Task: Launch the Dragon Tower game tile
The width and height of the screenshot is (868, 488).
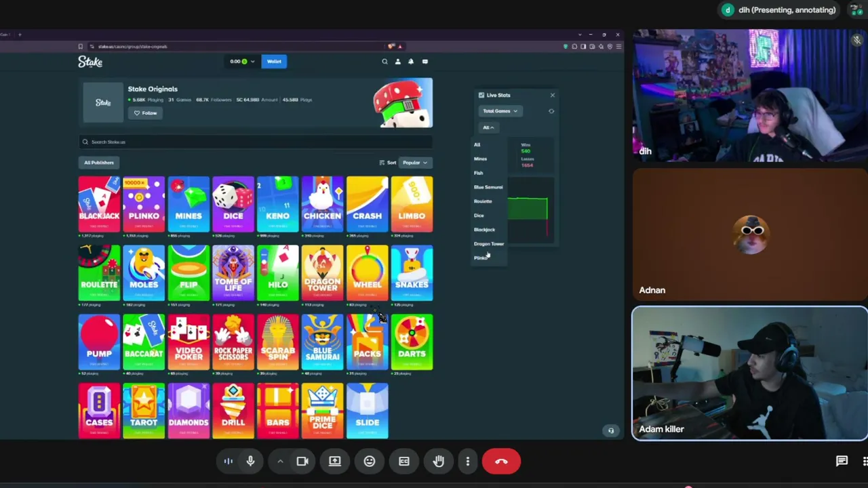Action: 323,273
